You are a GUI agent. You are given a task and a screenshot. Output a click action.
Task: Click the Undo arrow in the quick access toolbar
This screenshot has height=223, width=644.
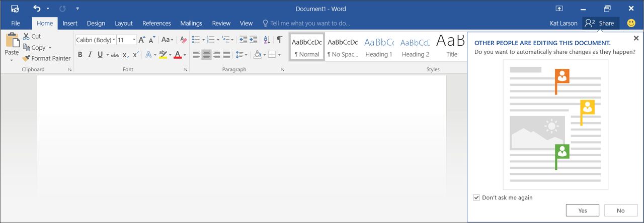37,9
